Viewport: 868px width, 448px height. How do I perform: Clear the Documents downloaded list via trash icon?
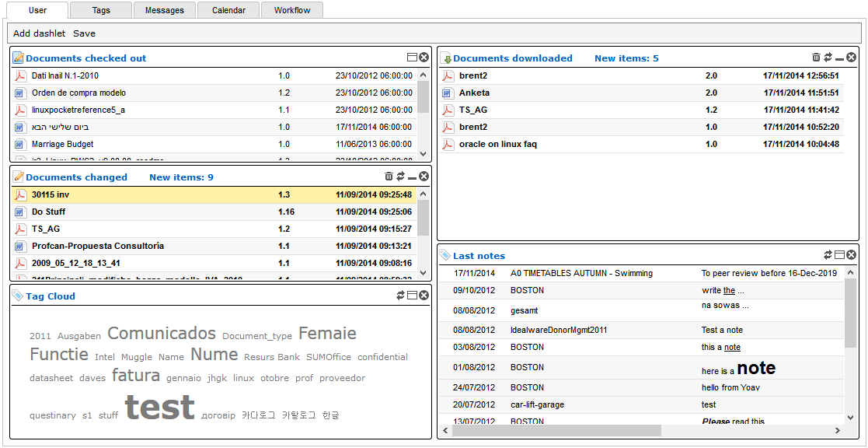pos(816,57)
